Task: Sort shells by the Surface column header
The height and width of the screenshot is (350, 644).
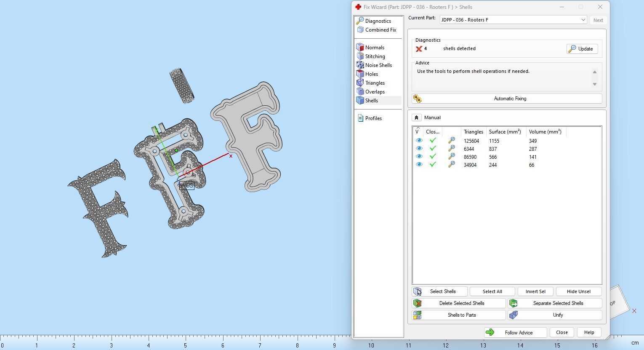Action: click(x=506, y=132)
